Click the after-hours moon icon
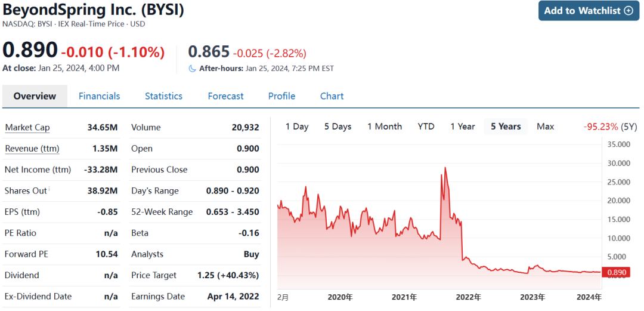Image resolution: width=644 pixels, height=311 pixels. (192, 69)
